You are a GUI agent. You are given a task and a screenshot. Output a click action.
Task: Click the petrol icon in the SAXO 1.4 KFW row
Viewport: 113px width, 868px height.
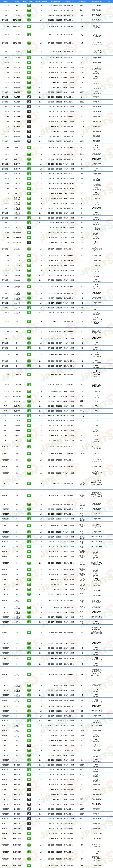point(29,148)
